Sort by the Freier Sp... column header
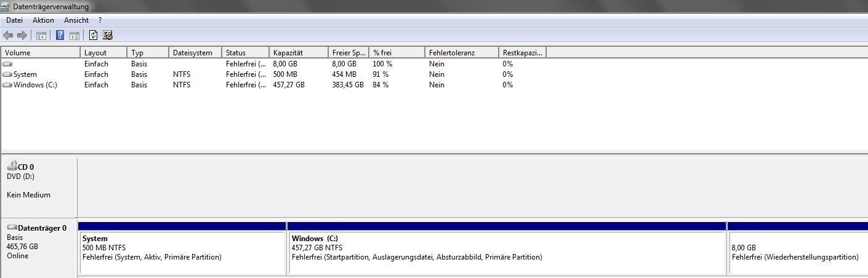This screenshot has height=278, width=868. click(348, 53)
